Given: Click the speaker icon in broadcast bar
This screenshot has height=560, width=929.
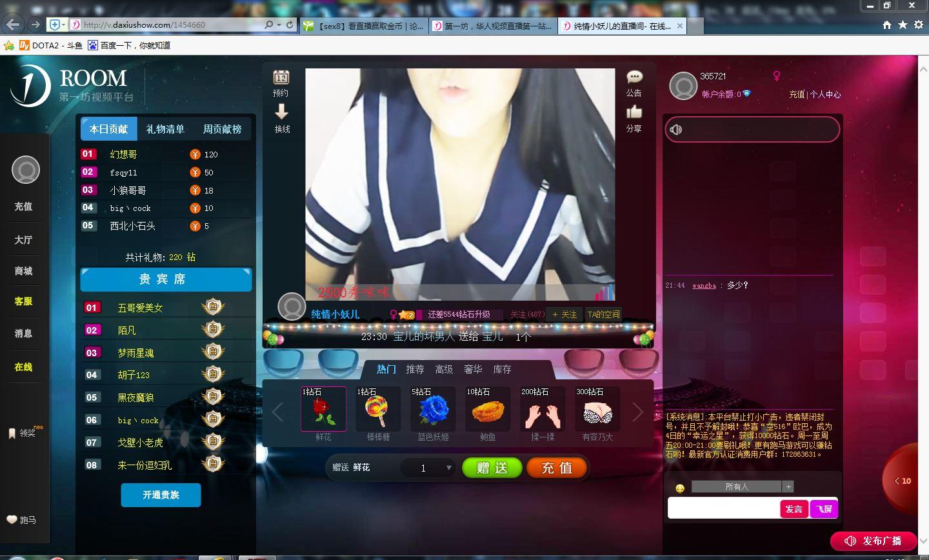Looking at the screenshot, I should [x=676, y=130].
